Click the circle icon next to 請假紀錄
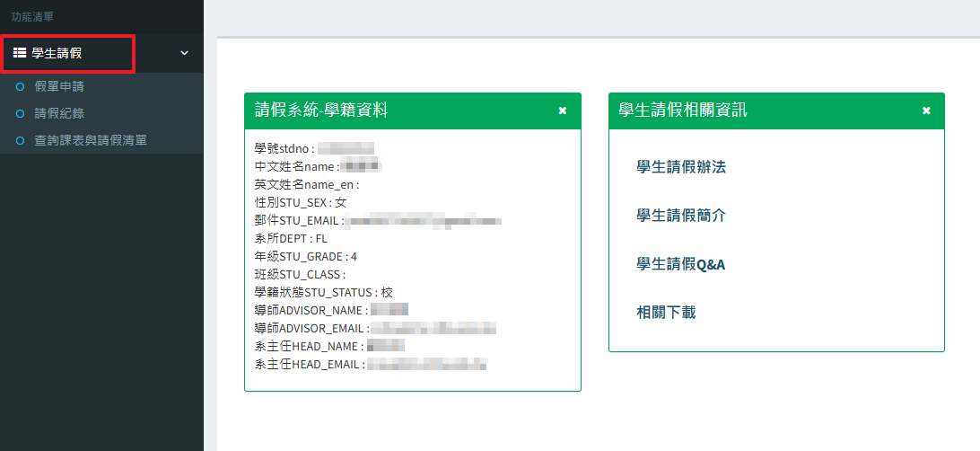 20,114
